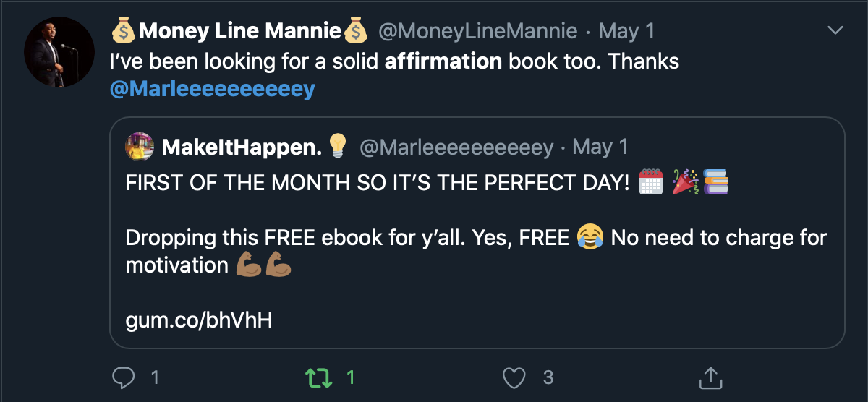Screen dimensions: 868x402
Task: Open the @MoneyLineMannie handle link
Action: 478,31
